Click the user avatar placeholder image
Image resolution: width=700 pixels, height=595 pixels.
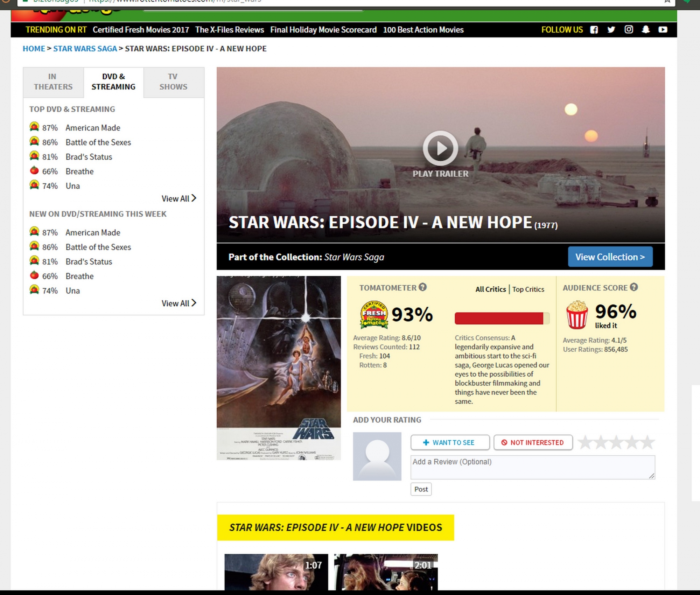(x=377, y=456)
